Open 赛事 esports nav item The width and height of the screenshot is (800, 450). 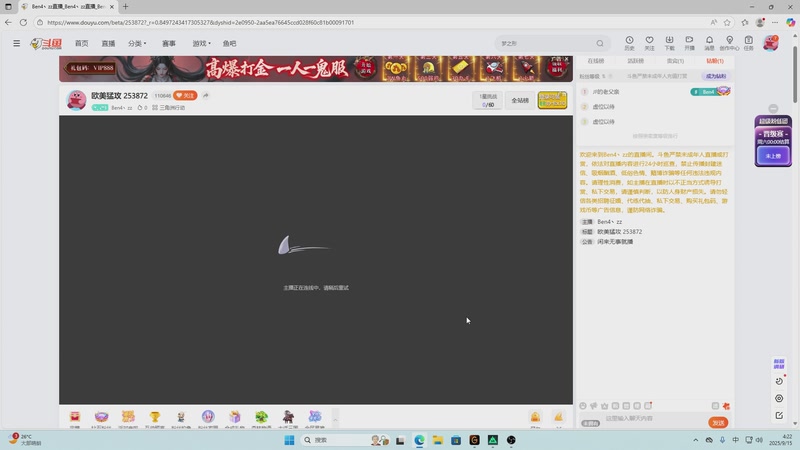(x=169, y=43)
